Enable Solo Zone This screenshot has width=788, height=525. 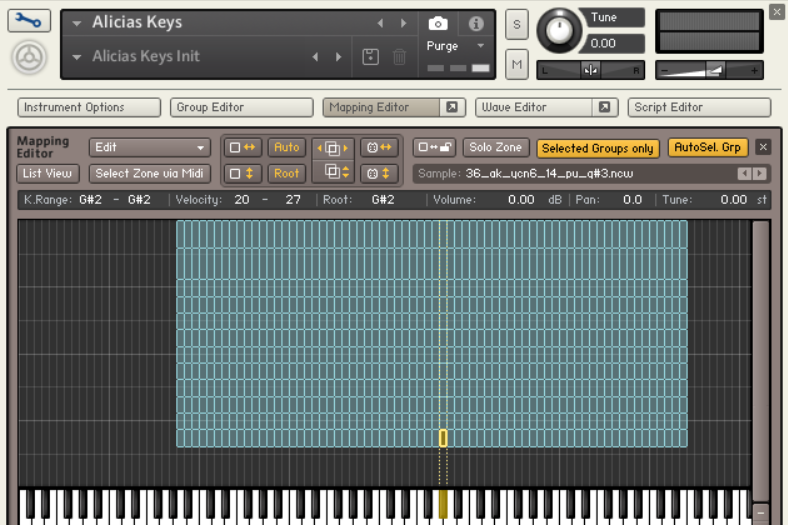point(496,148)
